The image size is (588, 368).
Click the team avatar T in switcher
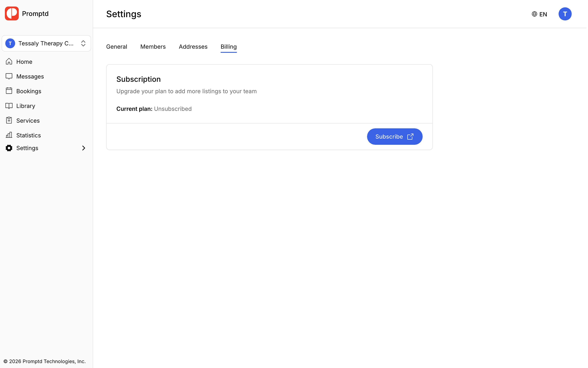click(10, 43)
